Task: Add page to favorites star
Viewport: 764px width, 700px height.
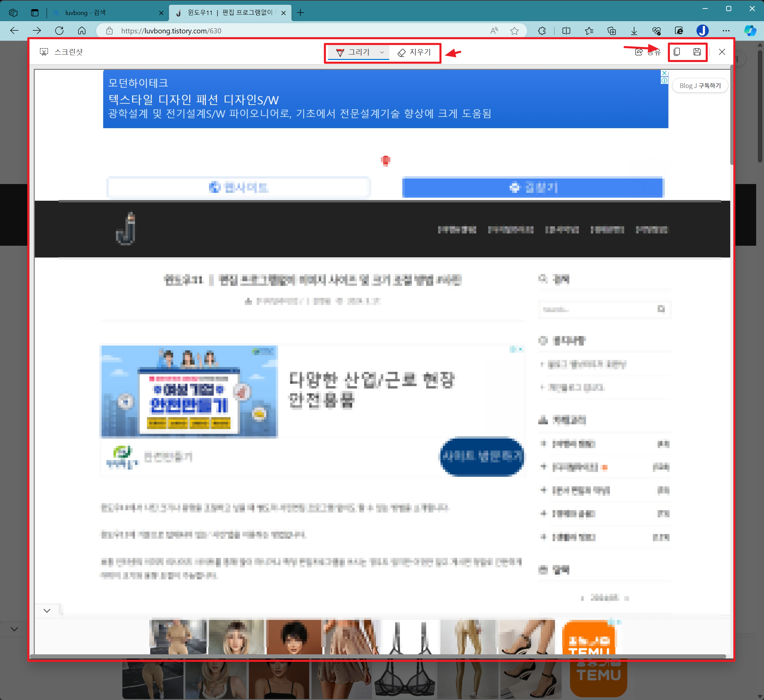Action: 514,31
